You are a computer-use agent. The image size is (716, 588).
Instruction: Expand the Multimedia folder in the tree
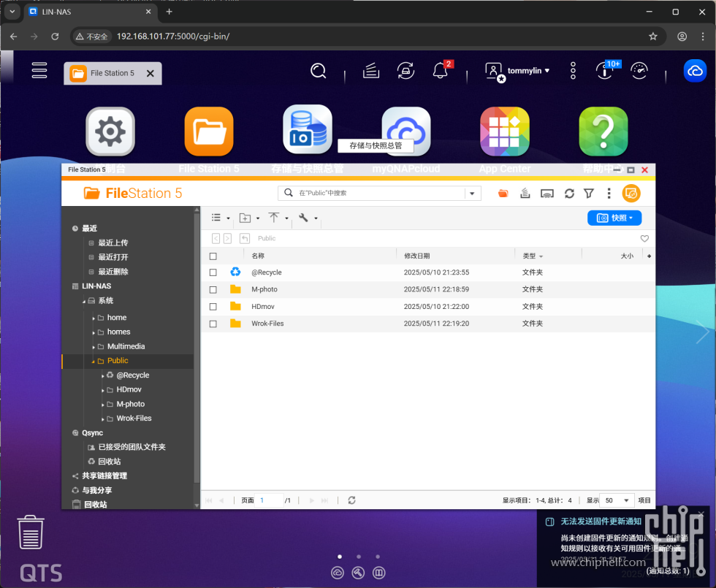[94, 347]
